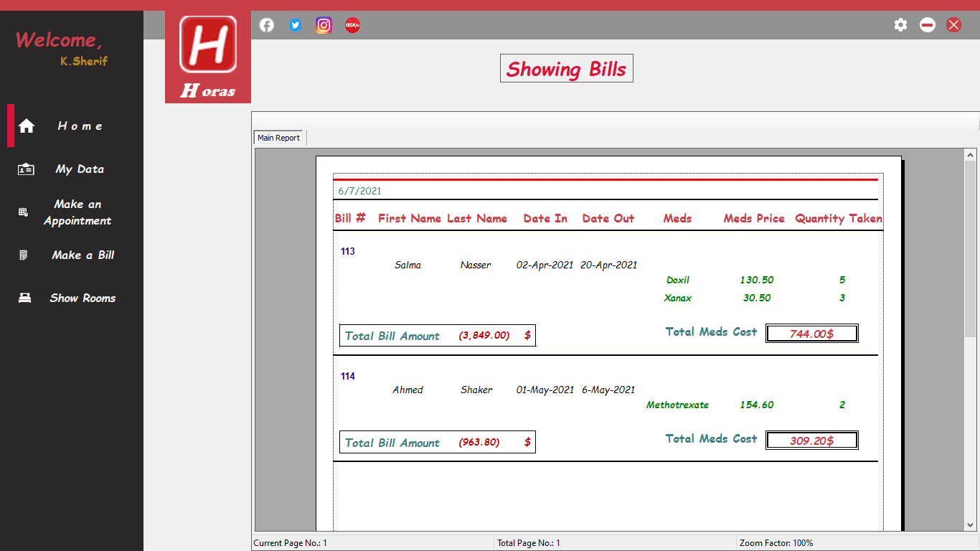Click first name Salma
The height and width of the screenshot is (551, 980).
click(x=408, y=265)
